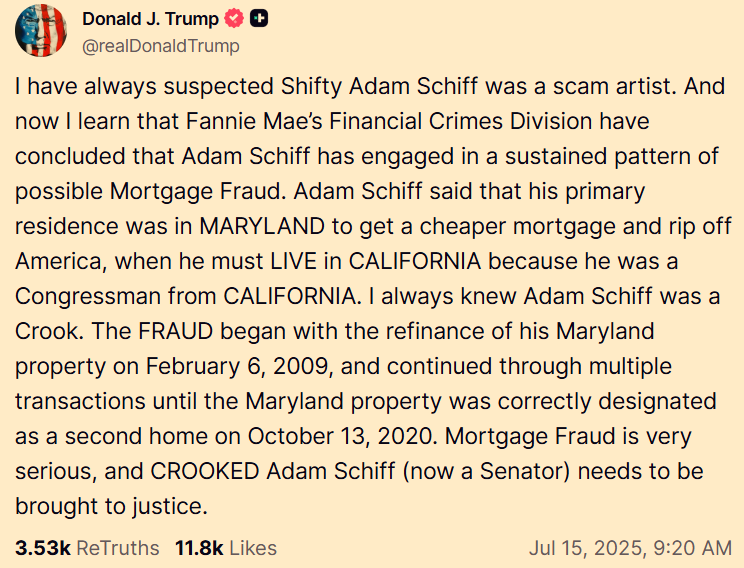Click the capitalized word FRAUD in the post

tap(176, 331)
